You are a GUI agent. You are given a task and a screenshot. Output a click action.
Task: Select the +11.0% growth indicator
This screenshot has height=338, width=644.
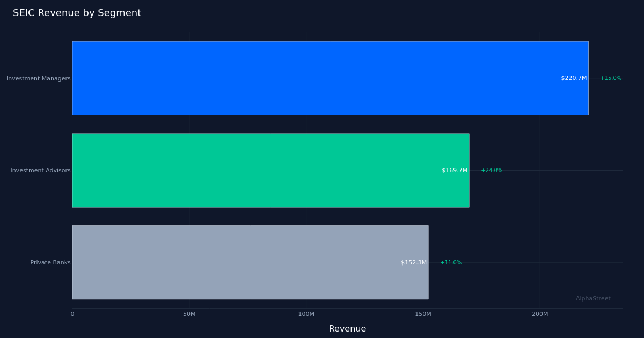pos(450,262)
